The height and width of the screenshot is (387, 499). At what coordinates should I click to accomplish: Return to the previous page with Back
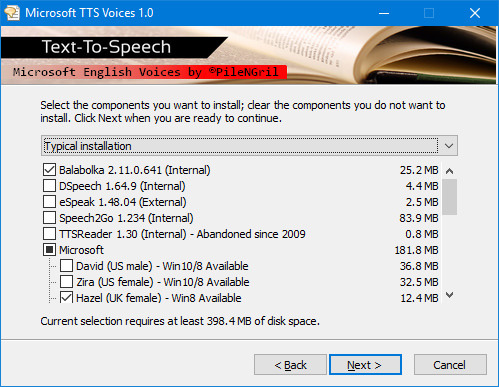[x=290, y=365]
